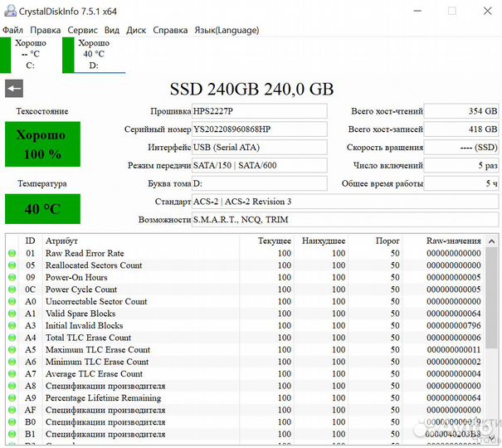502x448 pixels.
Task: Click the status dot for Uncorrectable Sector Count
Action: click(x=12, y=301)
